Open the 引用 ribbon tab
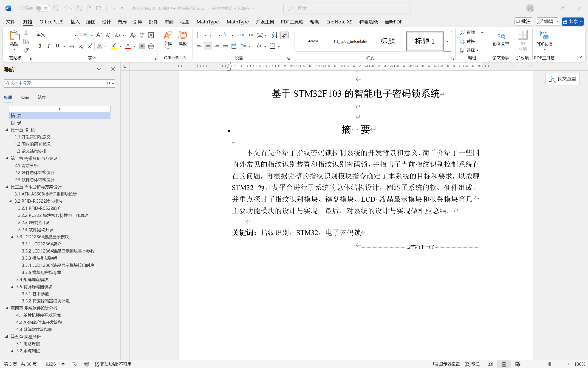The width and height of the screenshot is (588, 368). click(x=138, y=22)
